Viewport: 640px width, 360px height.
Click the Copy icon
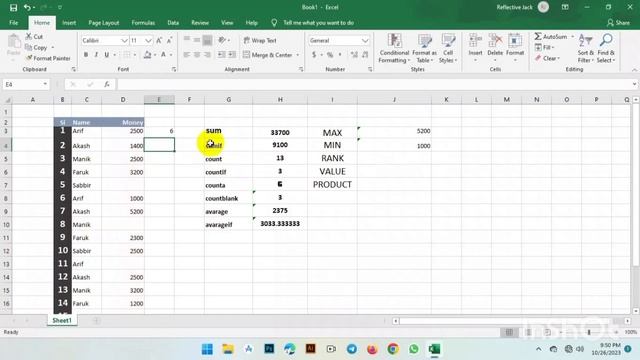click(28, 47)
